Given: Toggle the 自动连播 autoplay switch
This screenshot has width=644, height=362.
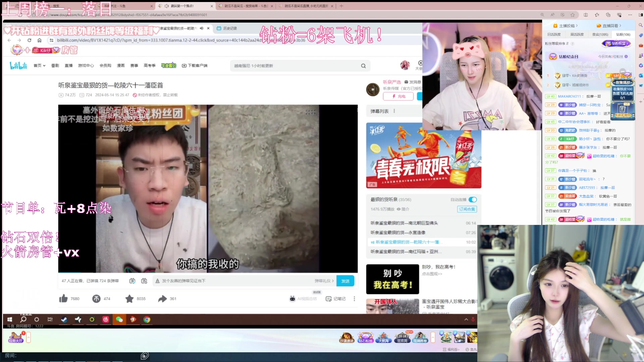Looking at the screenshot, I should click(473, 199).
